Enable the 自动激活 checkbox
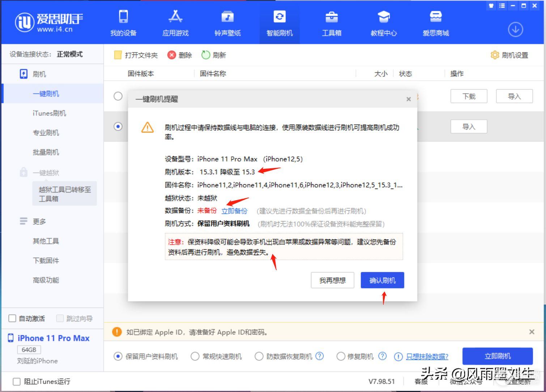The image size is (546, 392). tap(12, 318)
